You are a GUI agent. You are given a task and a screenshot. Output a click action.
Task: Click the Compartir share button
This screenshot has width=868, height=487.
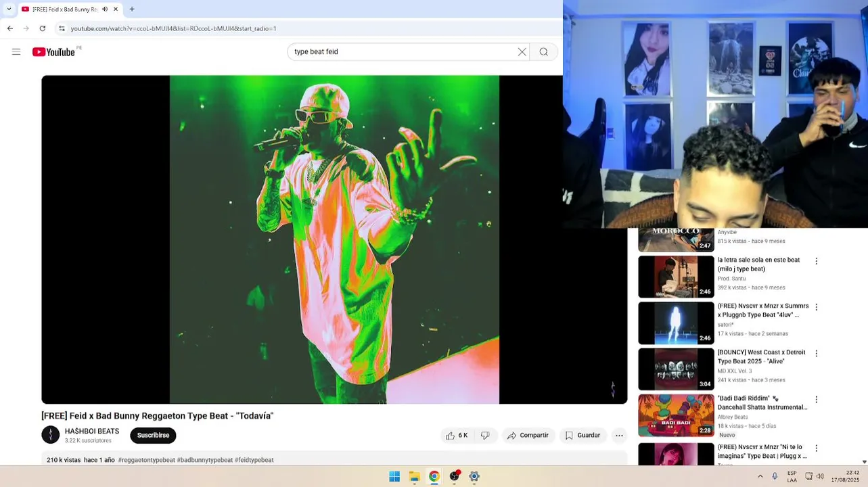coord(528,436)
